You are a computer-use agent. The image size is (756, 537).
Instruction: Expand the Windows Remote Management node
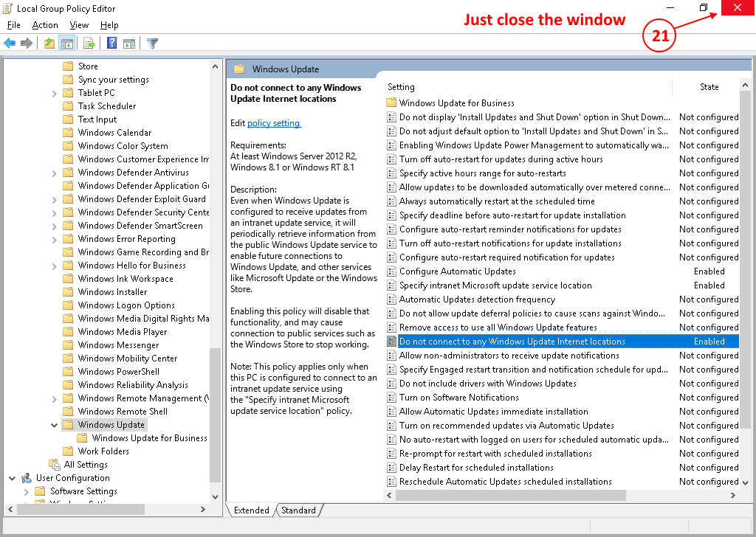tap(54, 399)
